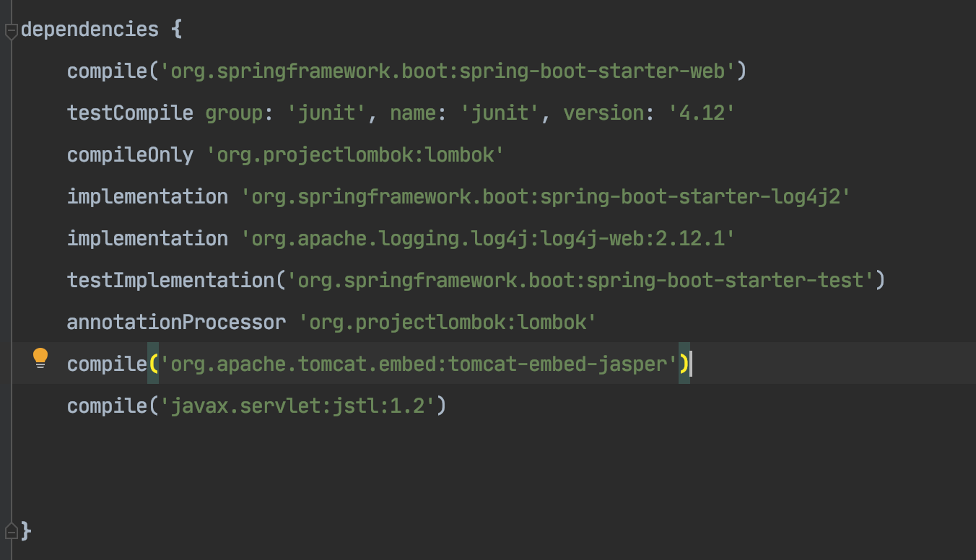976x560 pixels.
Task: Place the cursor on the 'dependencies' keyword
Action: click(90, 30)
